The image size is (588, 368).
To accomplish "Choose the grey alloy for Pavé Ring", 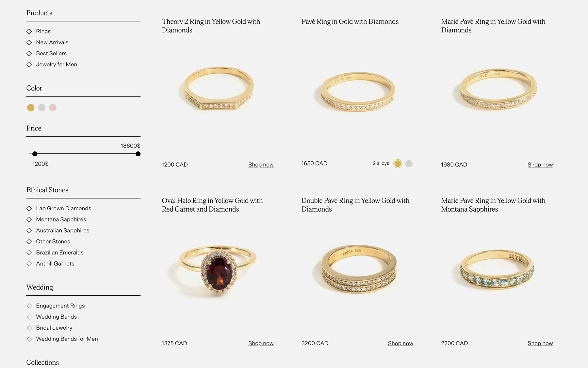I will [x=409, y=164].
